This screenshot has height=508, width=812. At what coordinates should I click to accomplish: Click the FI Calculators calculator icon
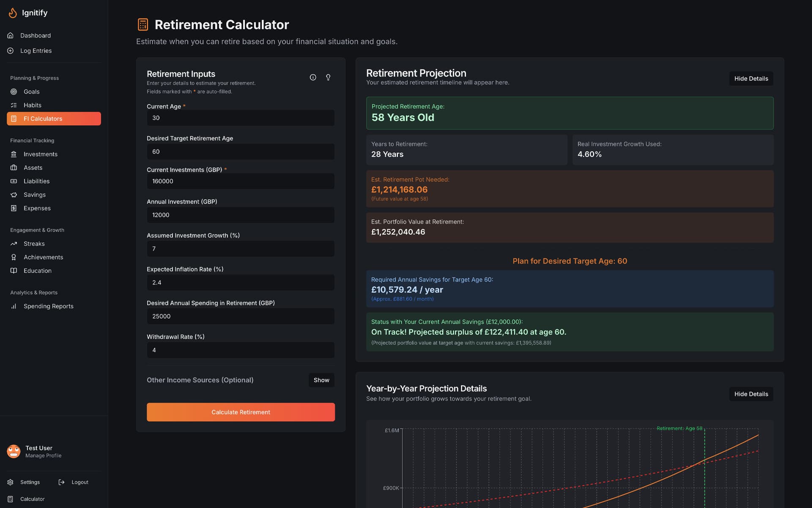click(14, 119)
